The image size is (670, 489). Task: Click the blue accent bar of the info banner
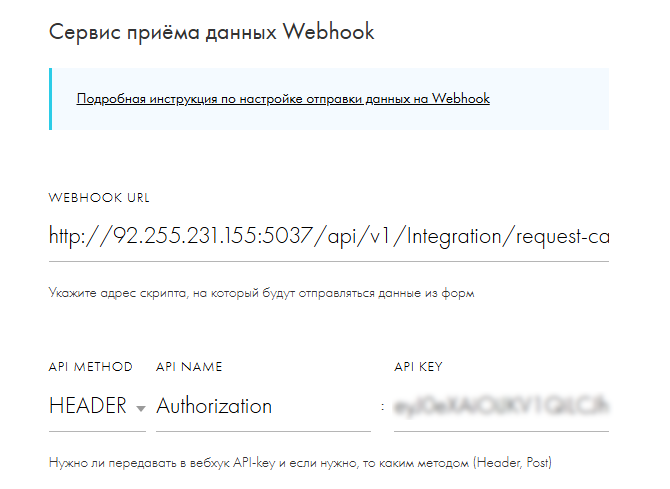point(50,99)
